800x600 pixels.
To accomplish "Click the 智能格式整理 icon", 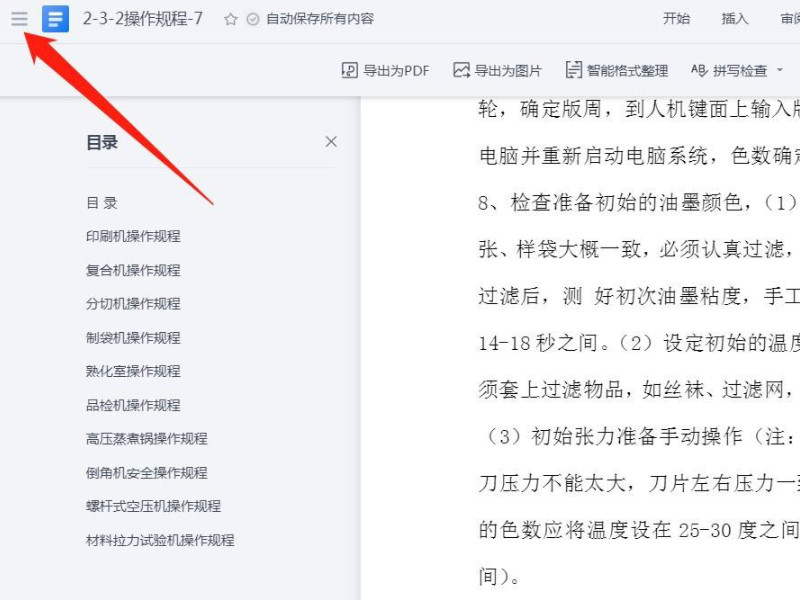I will pos(573,70).
